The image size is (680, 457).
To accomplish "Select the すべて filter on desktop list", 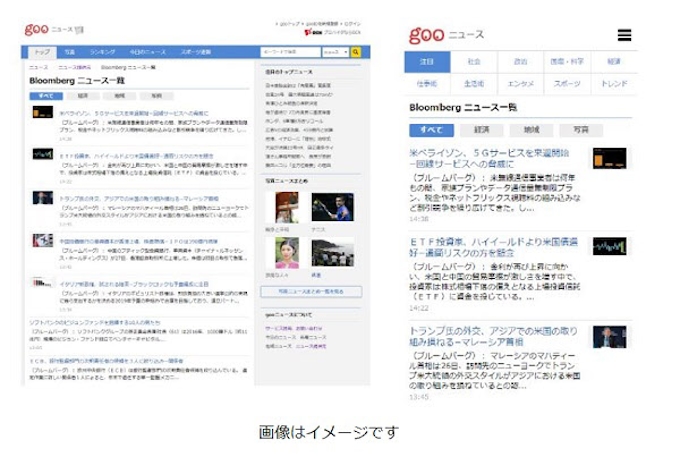I will tap(45, 96).
